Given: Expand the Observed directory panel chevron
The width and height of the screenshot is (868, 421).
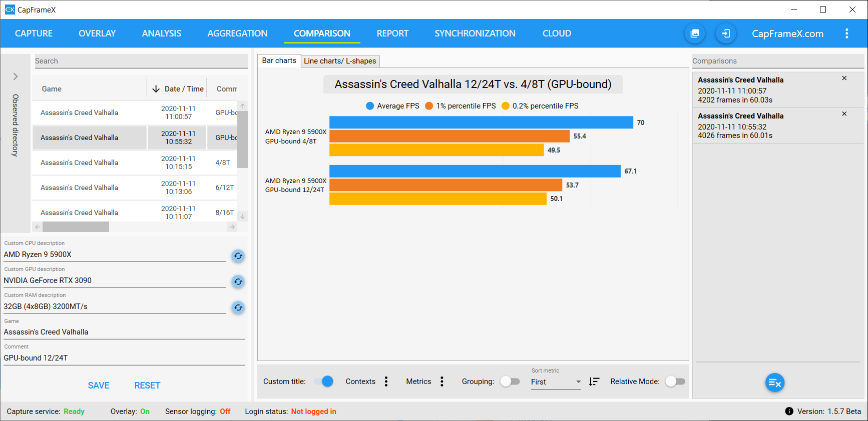Looking at the screenshot, I should click(x=16, y=76).
